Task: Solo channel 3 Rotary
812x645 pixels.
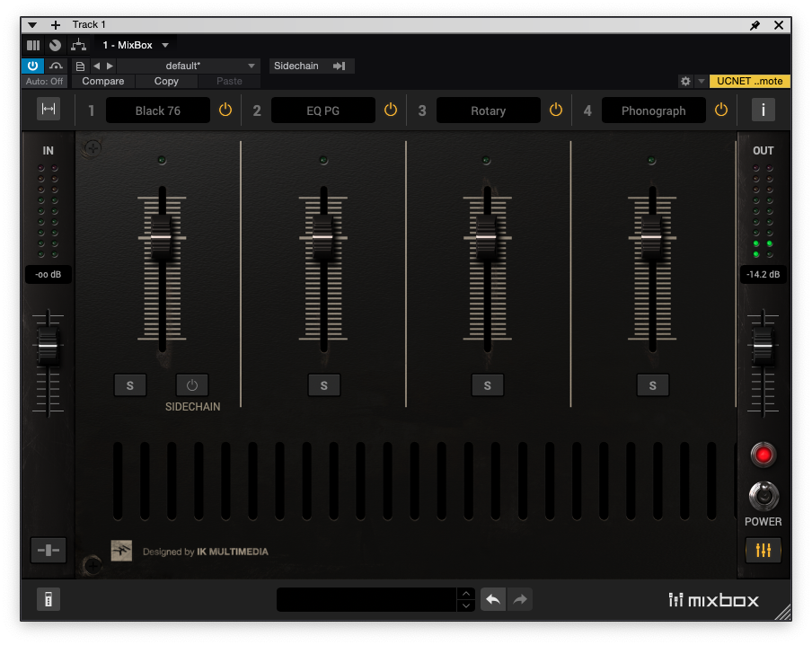Action: pyautogui.click(x=488, y=385)
